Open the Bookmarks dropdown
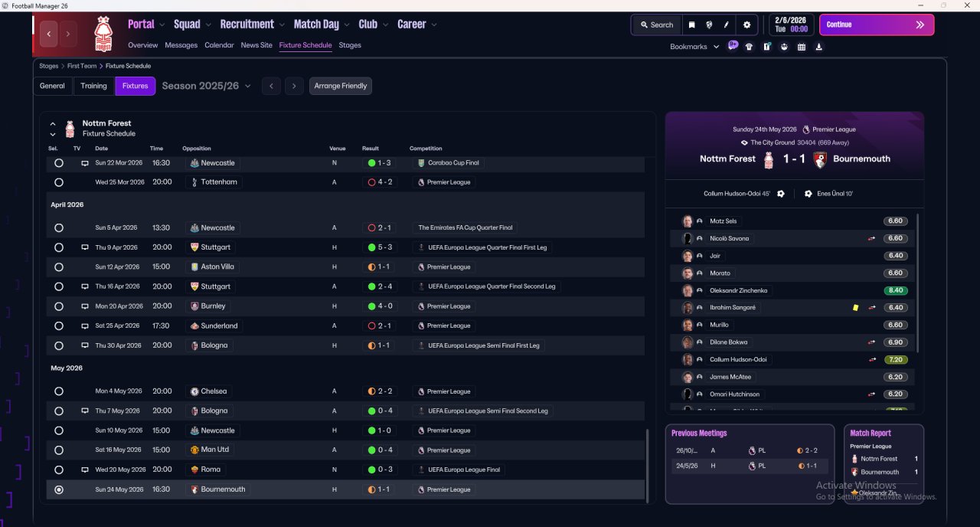This screenshot has height=527, width=980. pos(694,47)
